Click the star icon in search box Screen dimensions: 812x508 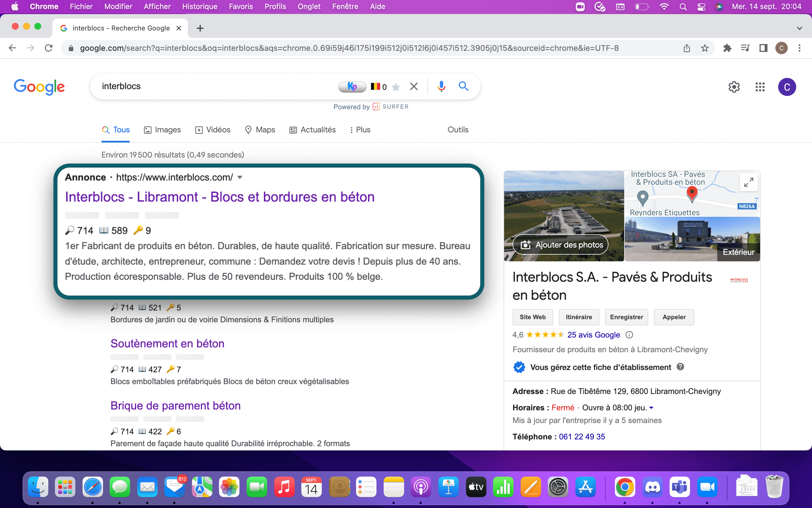(x=396, y=87)
